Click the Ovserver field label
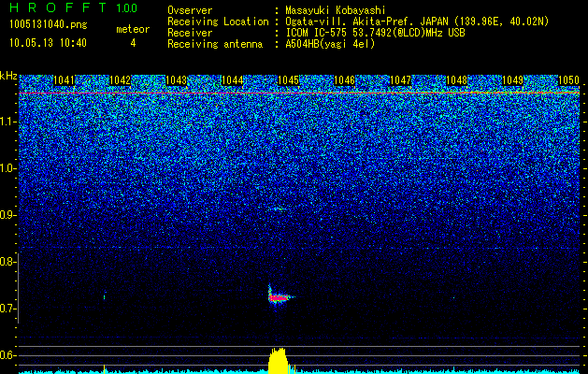The image size is (588, 374). [190, 10]
